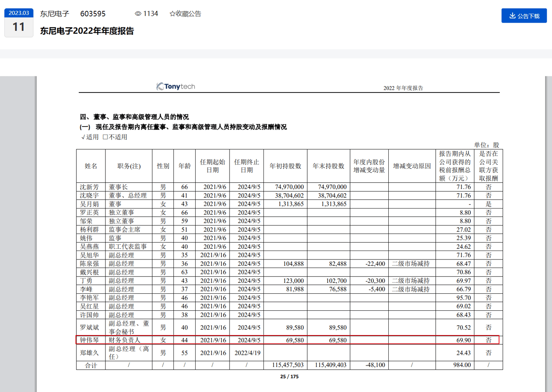Image resolution: width=552 pixels, height=392 pixels.
Task: Click the total share change -48,100
Action: point(375,365)
